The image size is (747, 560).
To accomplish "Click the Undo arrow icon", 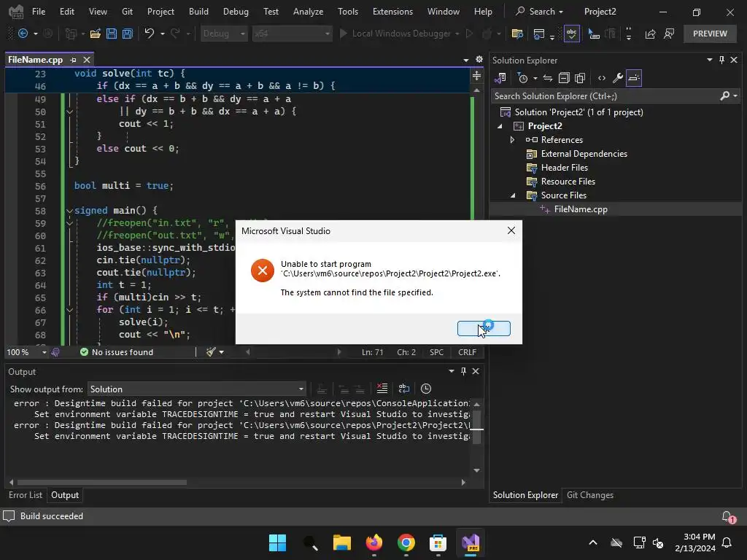I will point(149,34).
